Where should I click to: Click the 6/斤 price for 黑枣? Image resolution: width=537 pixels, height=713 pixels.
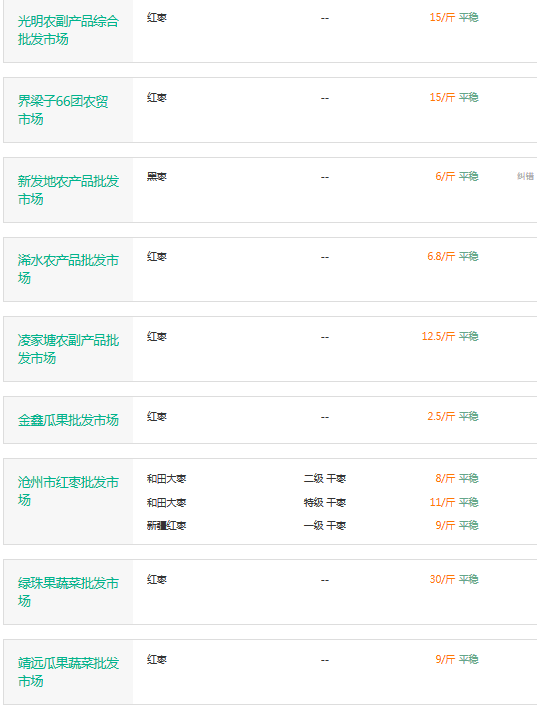point(445,176)
